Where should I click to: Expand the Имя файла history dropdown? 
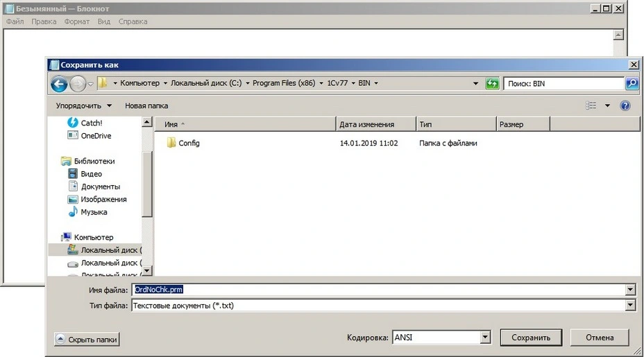[x=630, y=290]
